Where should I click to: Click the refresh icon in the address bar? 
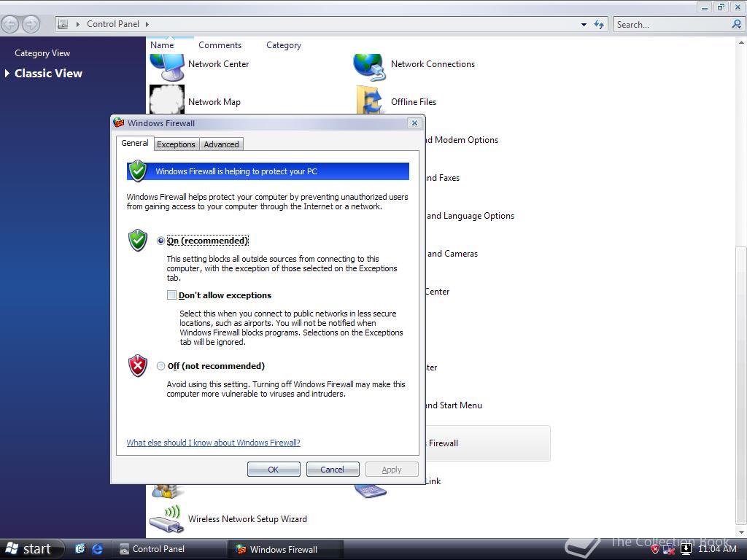(599, 24)
